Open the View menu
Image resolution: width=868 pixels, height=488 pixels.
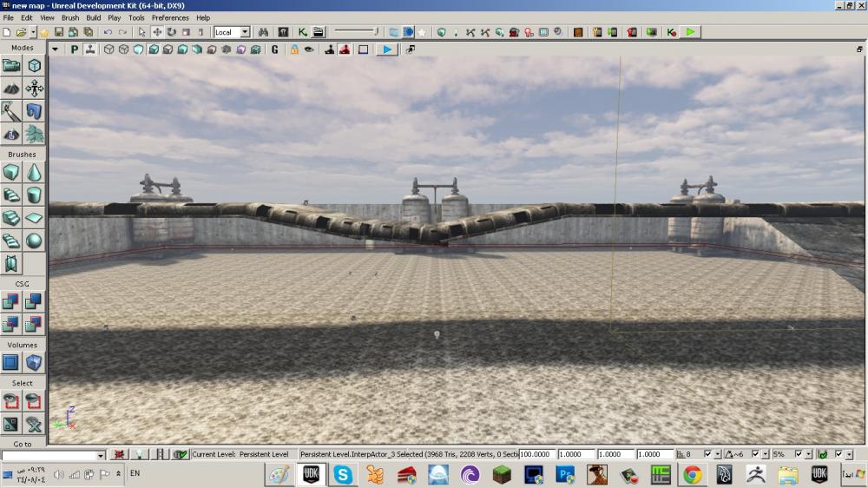[x=47, y=17]
